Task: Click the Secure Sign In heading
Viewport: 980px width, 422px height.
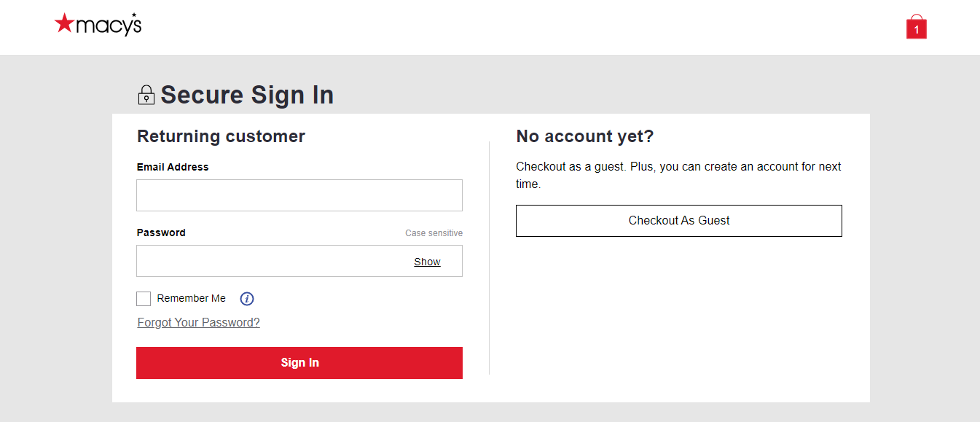Action: 247,95
